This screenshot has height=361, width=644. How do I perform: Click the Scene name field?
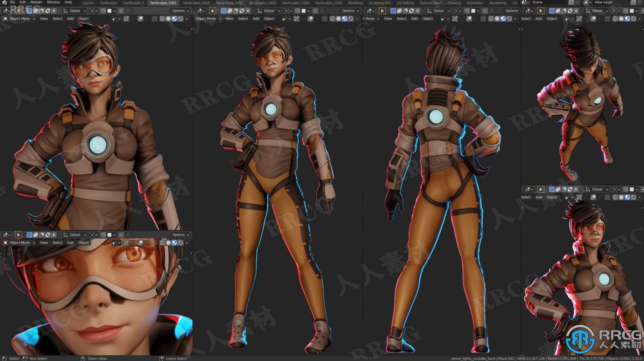pos(548,2)
